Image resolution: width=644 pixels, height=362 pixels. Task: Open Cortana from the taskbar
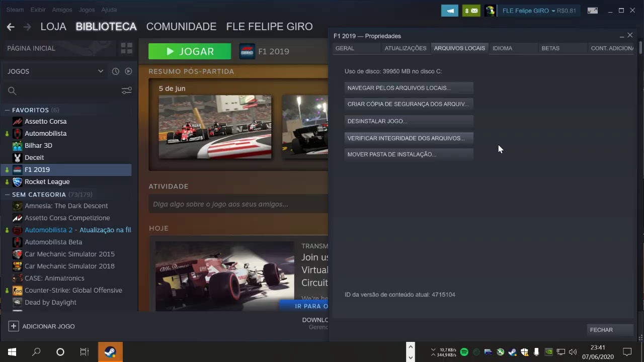(60, 352)
